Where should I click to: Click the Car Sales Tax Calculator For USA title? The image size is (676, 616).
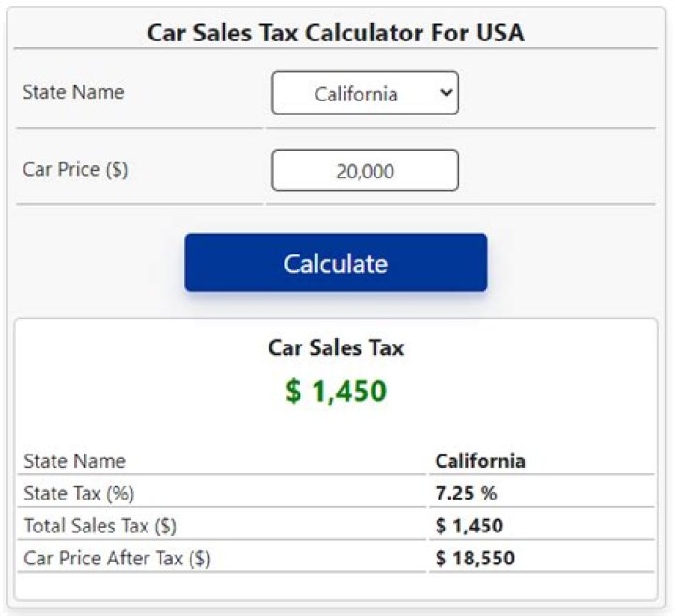point(336,33)
